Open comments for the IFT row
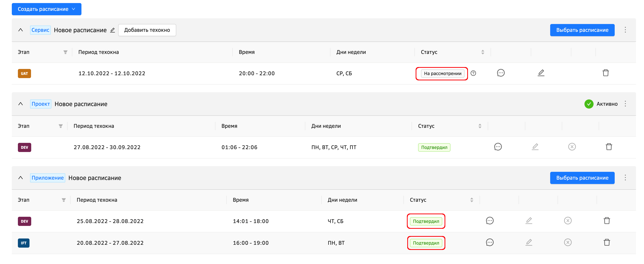This screenshot has width=644, height=264. tap(489, 242)
